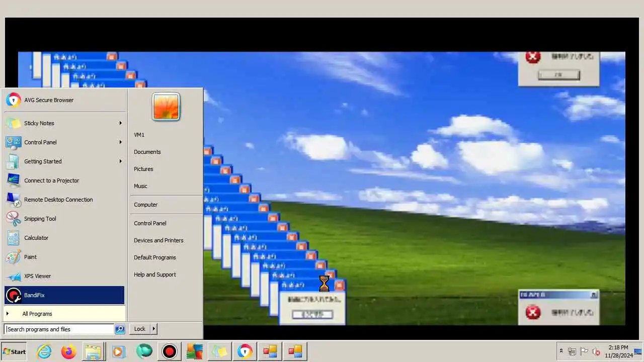
Task: Click the user account flower picture
Action: [166, 107]
